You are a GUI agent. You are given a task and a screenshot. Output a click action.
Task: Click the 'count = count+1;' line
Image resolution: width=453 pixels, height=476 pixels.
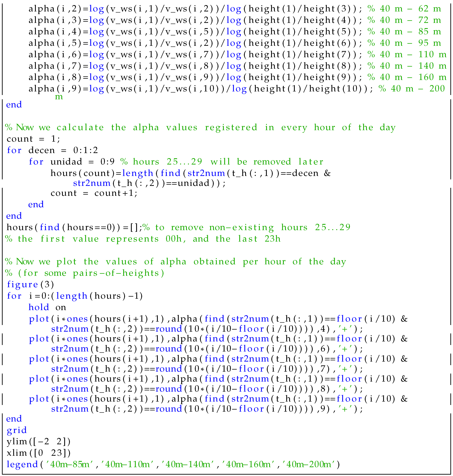tap(94, 193)
